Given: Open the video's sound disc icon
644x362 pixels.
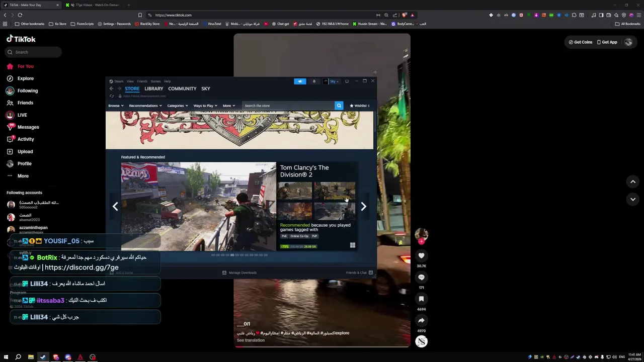Looking at the screenshot, I should coord(421,341).
